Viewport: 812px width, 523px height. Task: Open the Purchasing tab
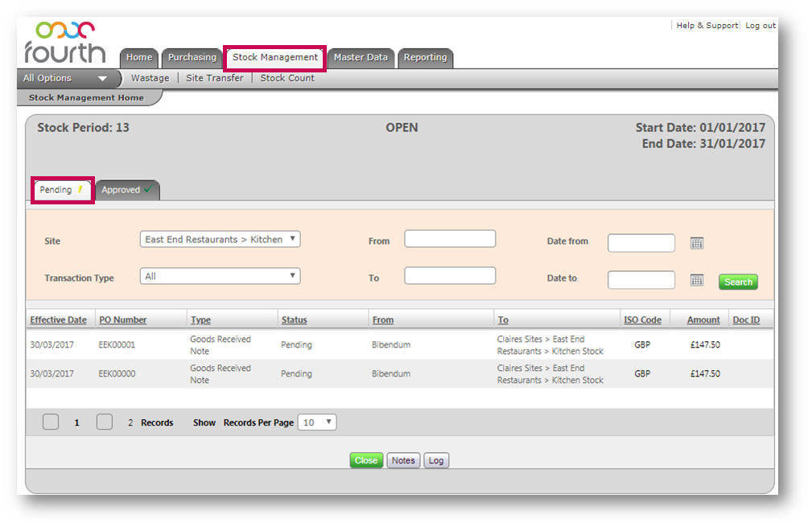[192, 58]
